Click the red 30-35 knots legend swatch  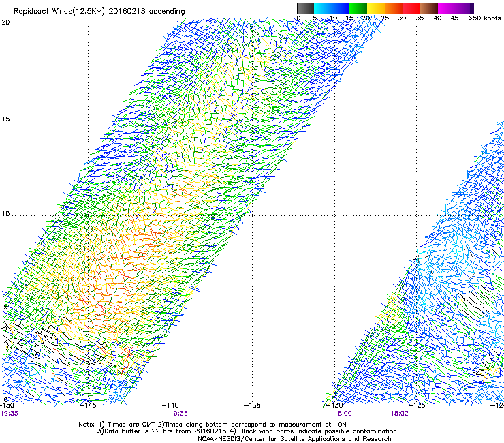(411, 8)
